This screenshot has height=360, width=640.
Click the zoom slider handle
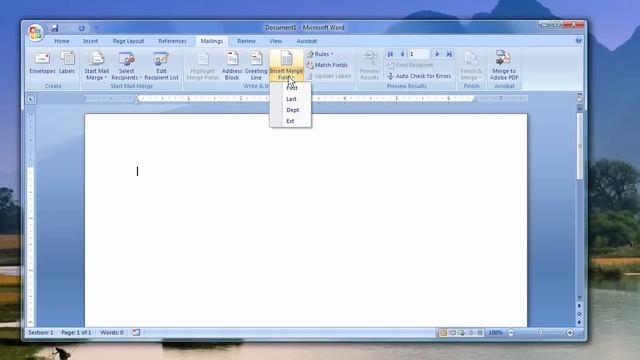click(x=540, y=333)
